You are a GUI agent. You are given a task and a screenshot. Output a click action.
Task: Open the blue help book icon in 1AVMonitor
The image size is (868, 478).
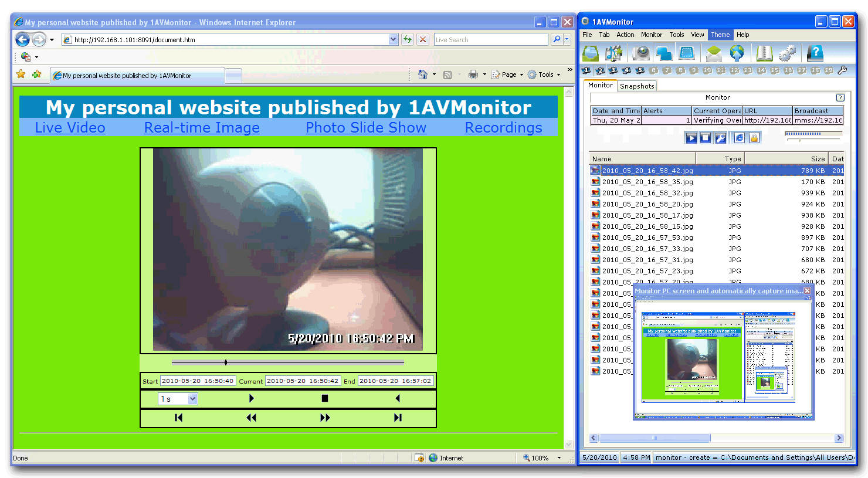click(x=815, y=53)
